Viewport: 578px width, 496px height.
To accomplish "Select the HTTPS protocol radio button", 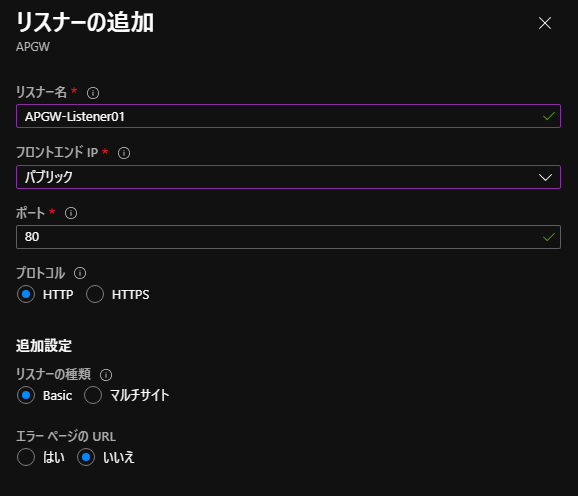I will (x=95, y=294).
